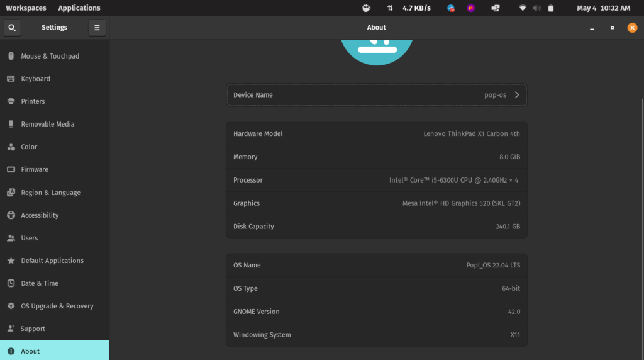
Task: Select the Intel Core i5-6300U processor text
Action: pyautogui.click(x=454, y=180)
